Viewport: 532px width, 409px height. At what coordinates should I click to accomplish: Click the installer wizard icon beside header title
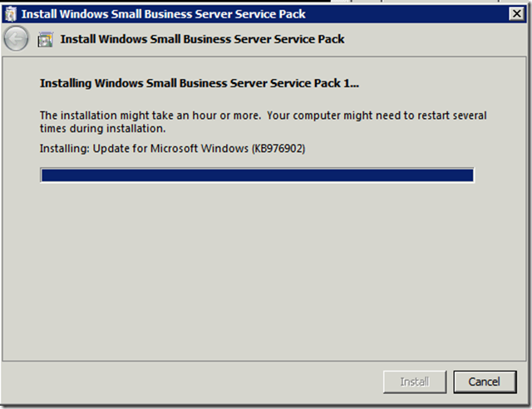(x=45, y=39)
